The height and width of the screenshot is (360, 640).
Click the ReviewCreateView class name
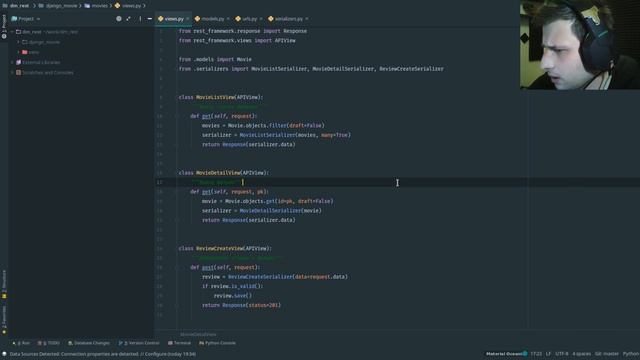(x=220, y=248)
